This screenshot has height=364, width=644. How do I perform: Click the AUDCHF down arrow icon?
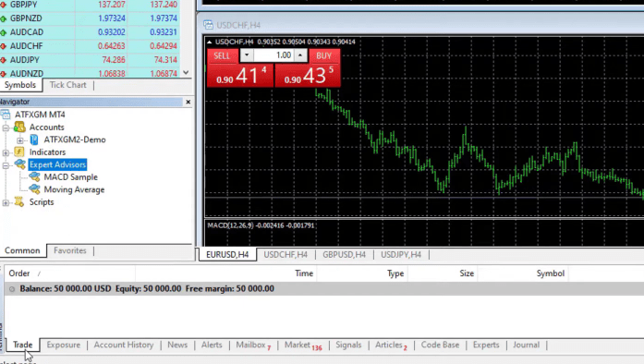(4, 46)
